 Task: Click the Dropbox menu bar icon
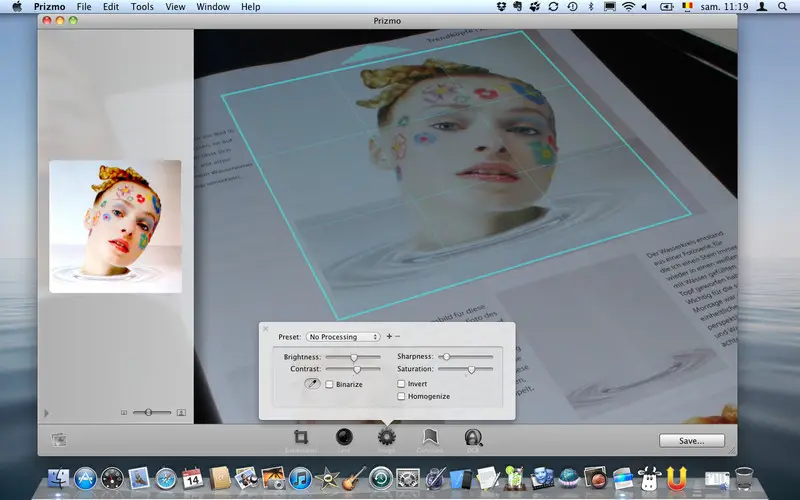pyautogui.click(x=502, y=7)
